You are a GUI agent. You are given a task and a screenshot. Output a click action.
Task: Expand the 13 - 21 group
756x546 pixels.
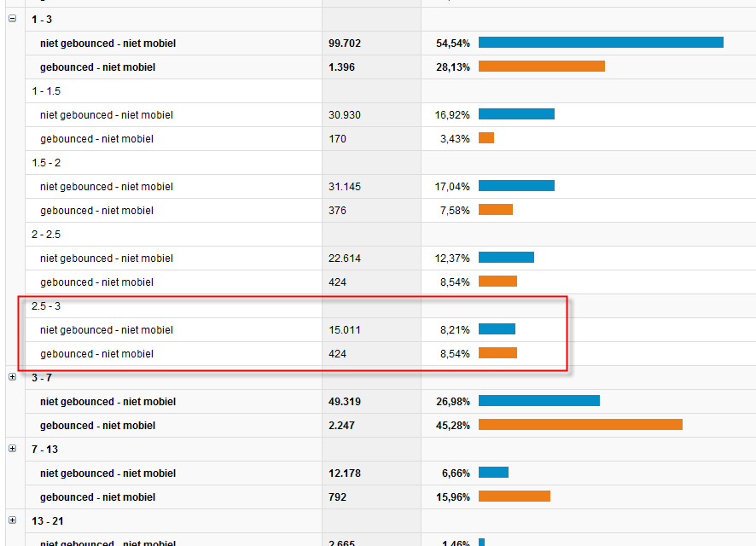[12, 520]
